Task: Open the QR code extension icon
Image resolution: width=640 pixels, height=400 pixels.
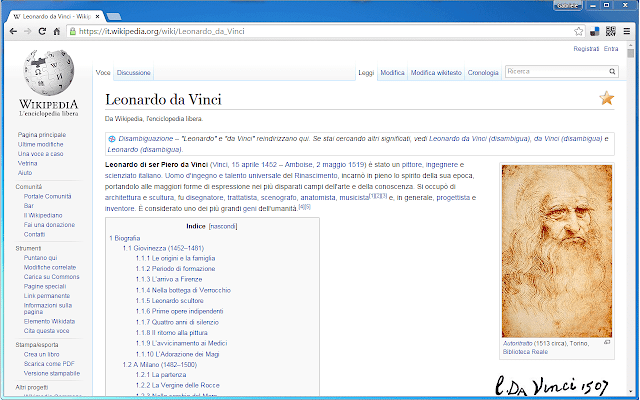Action: coord(611,31)
